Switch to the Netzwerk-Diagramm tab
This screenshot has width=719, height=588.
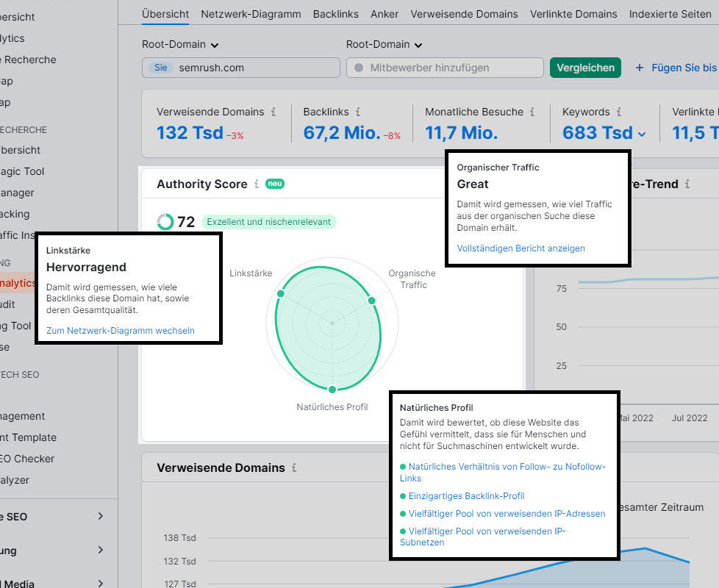(x=251, y=14)
